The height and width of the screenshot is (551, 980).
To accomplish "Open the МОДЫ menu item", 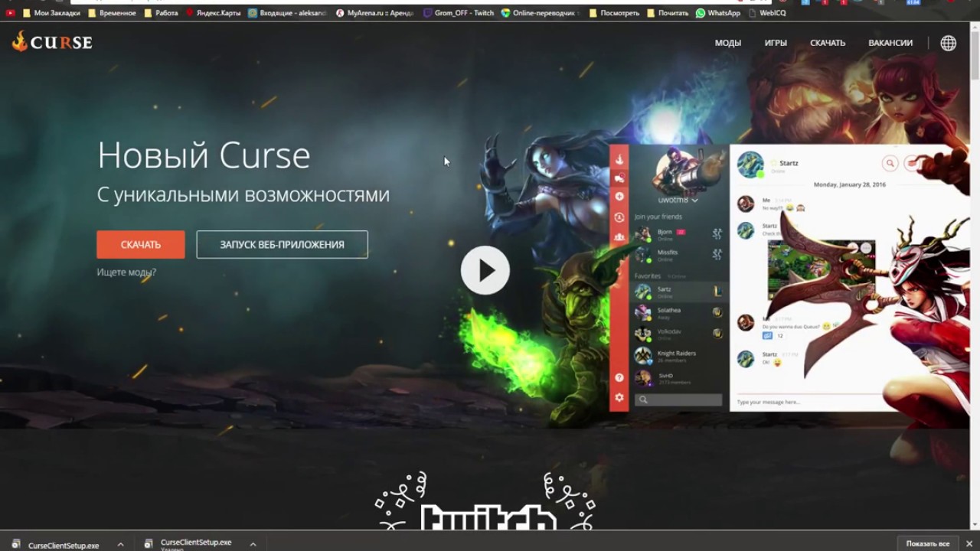I will pos(728,43).
